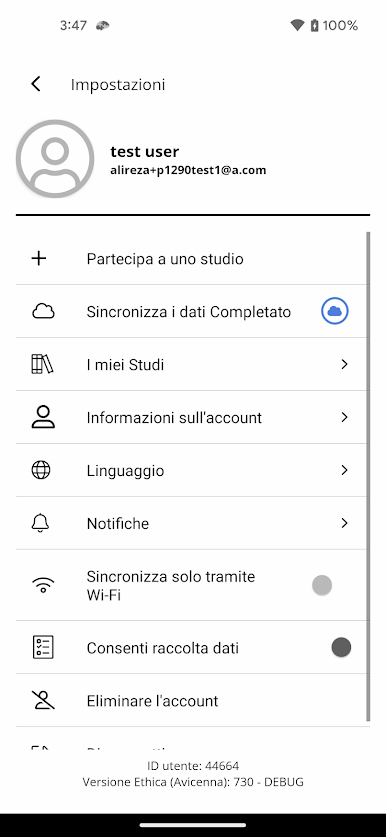386x837 pixels.
Task: Click the test user profile avatar
Action: [x=56, y=159]
